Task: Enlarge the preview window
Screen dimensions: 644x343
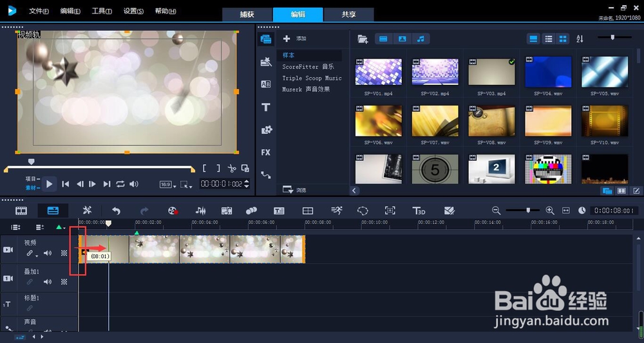Action: click(x=245, y=168)
